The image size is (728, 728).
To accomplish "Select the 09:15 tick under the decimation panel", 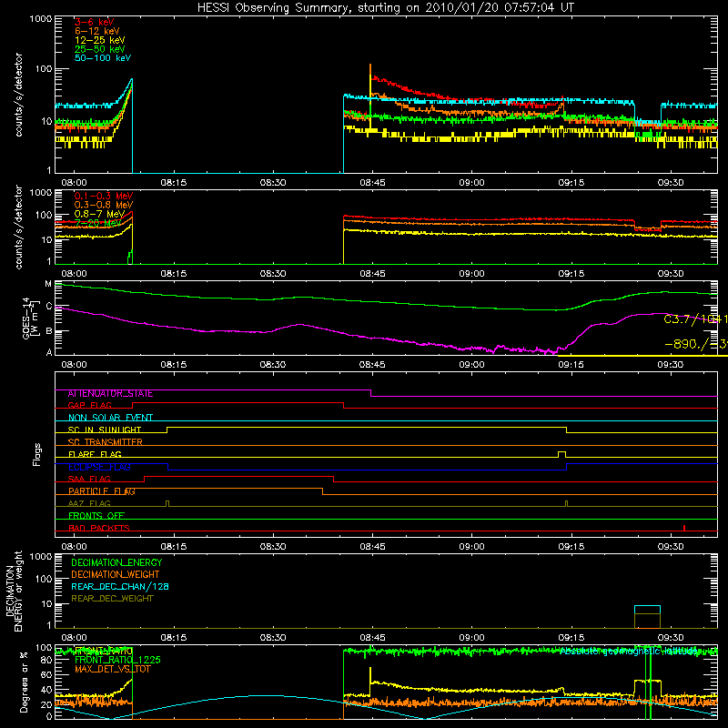I will click(571, 638).
